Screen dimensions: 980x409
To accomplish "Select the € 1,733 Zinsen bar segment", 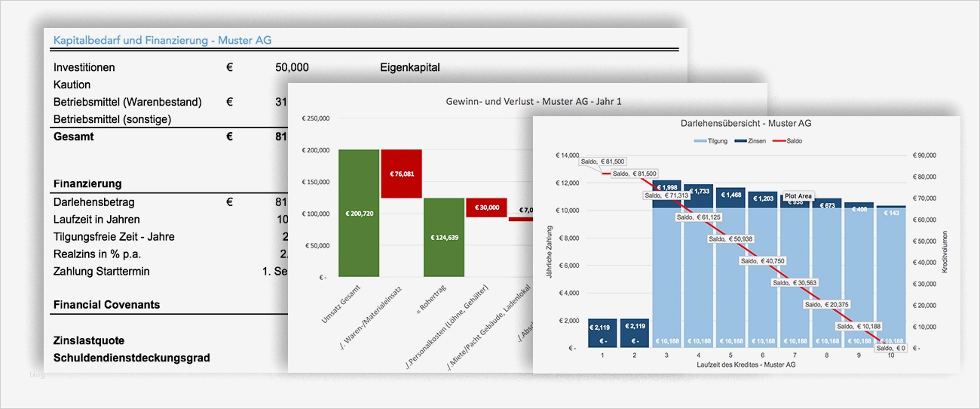I will (699, 195).
